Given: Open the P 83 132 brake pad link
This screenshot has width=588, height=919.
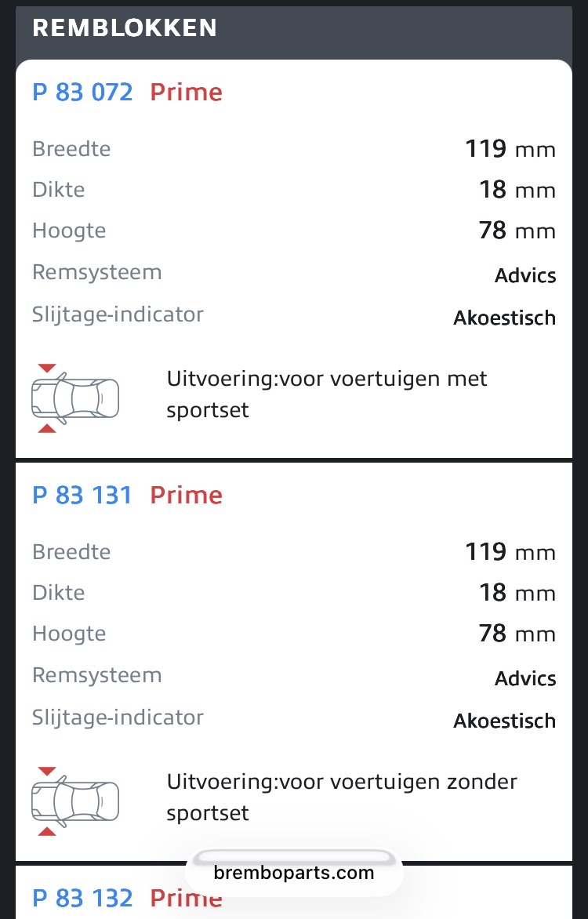Looking at the screenshot, I should point(82,899).
